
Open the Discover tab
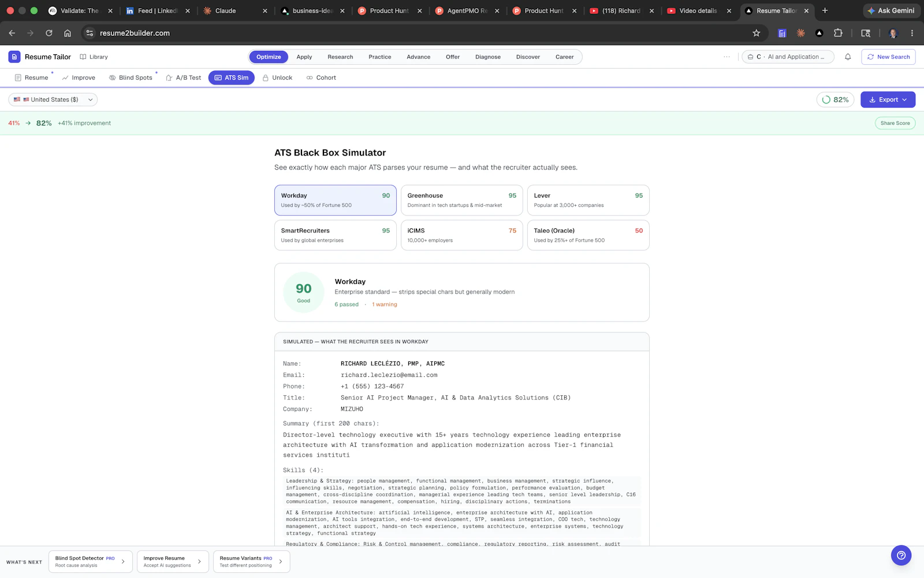click(x=528, y=57)
